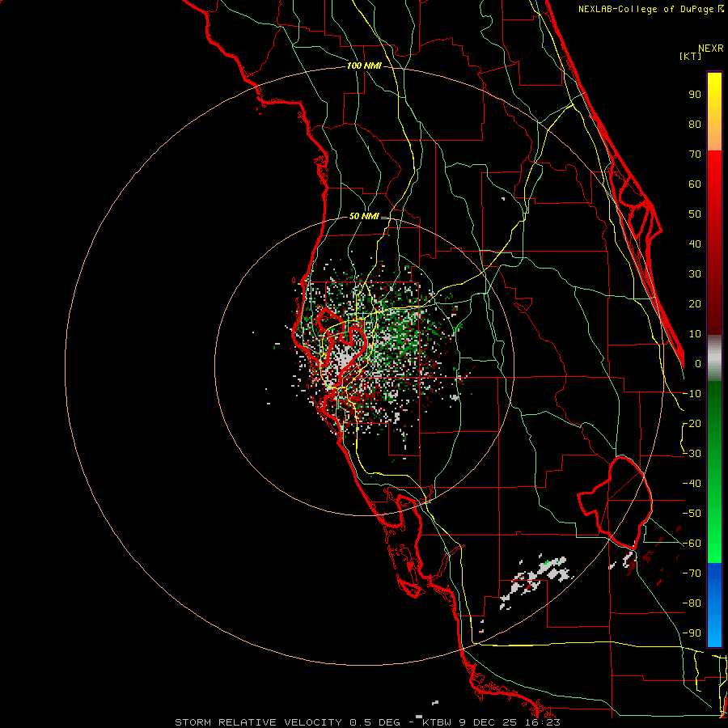Click the positive 90 knot scale label
Viewport: 728px width, 728px height.
pos(695,95)
